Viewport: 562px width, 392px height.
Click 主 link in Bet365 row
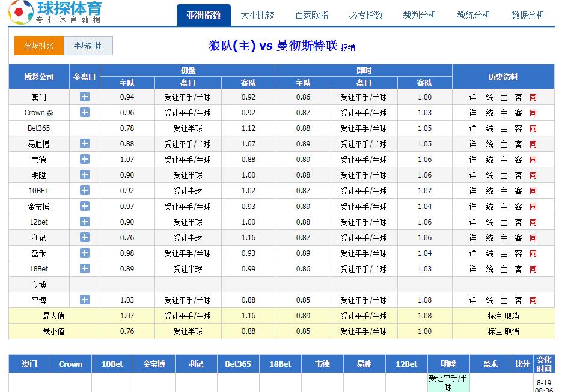pos(504,128)
